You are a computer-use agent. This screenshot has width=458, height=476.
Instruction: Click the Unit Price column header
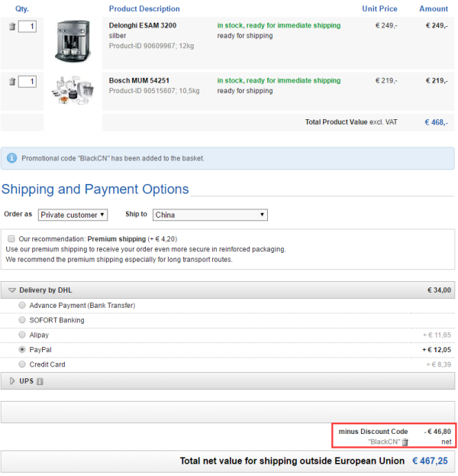(379, 9)
